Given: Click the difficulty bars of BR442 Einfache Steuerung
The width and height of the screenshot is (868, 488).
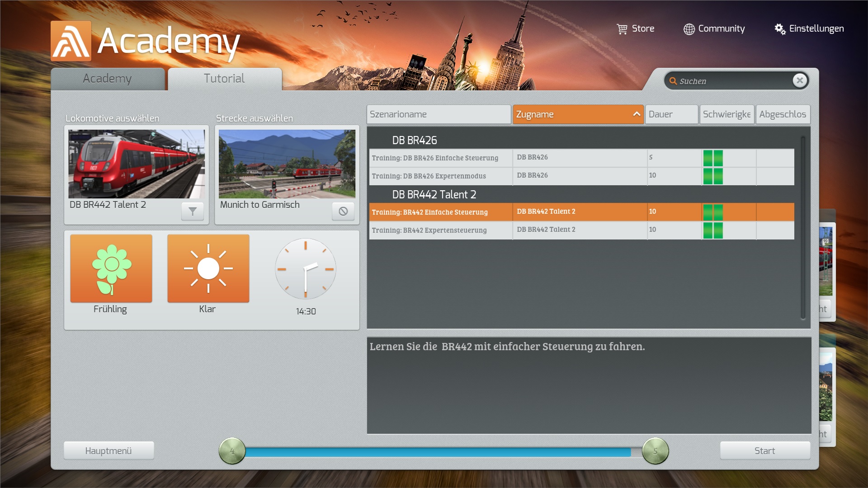Looking at the screenshot, I should point(713,212).
